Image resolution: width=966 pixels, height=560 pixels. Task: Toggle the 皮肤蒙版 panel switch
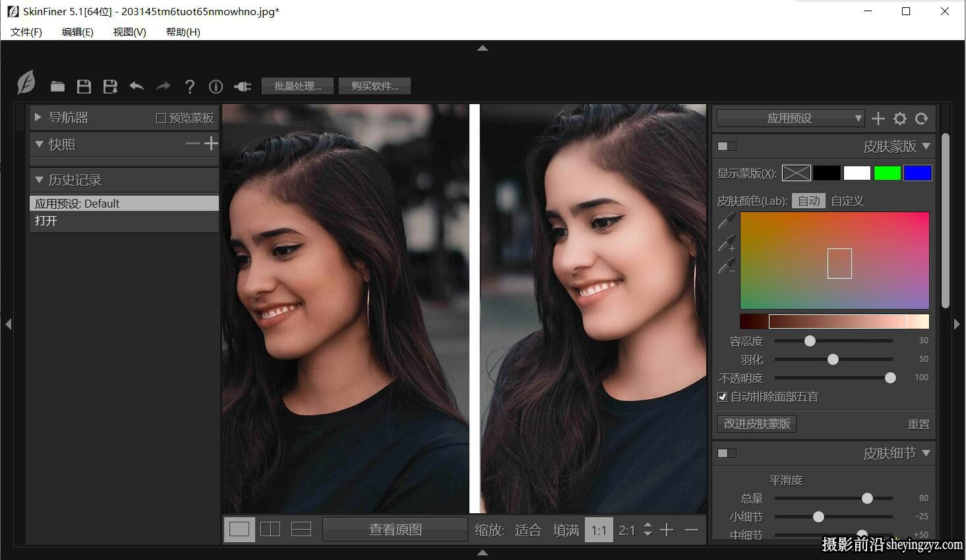tap(727, 146)
